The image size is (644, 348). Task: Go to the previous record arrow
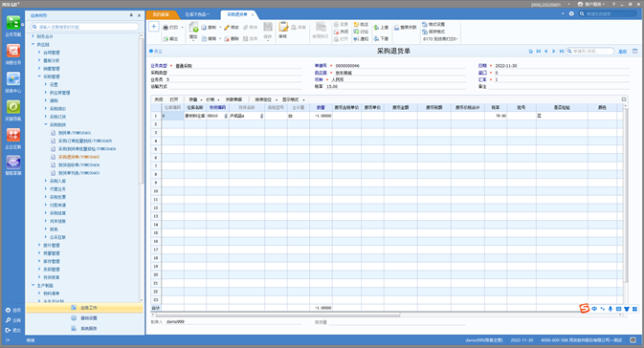pyautogui.click(x=545, y=52)
